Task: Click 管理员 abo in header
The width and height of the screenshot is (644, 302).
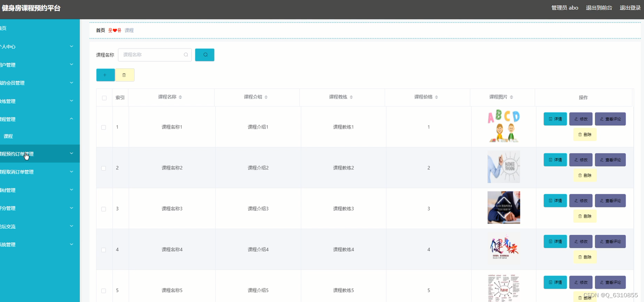Action: [x=565, y=8]
